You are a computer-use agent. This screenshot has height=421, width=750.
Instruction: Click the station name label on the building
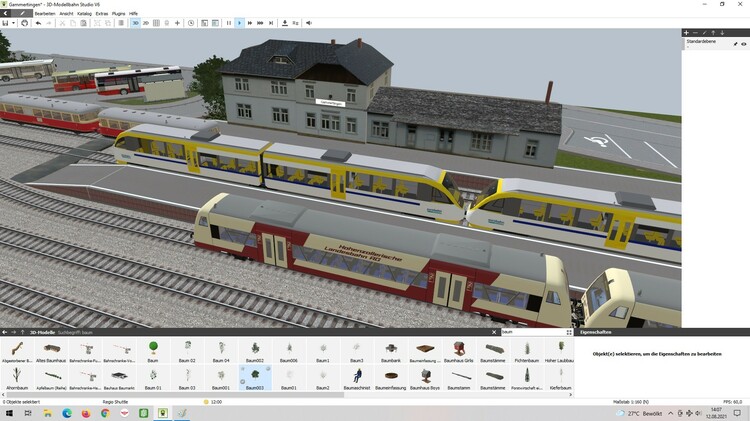330,103
